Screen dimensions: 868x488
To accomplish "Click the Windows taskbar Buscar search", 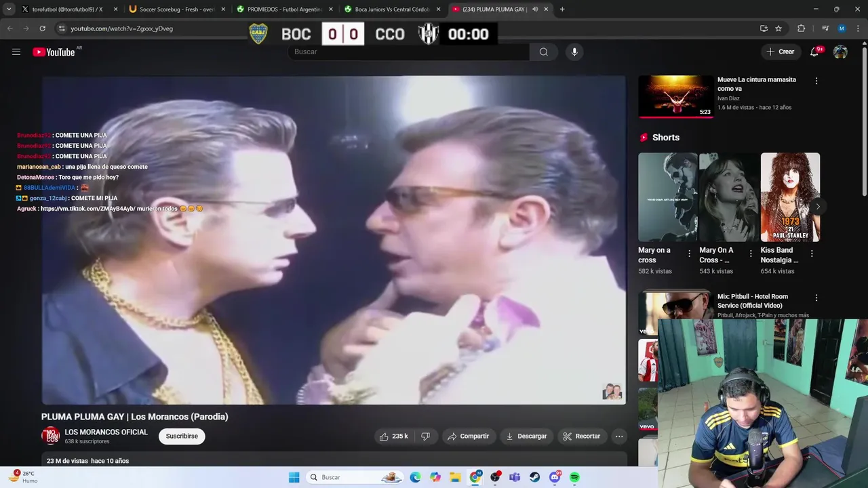I will tap(355, 477).
